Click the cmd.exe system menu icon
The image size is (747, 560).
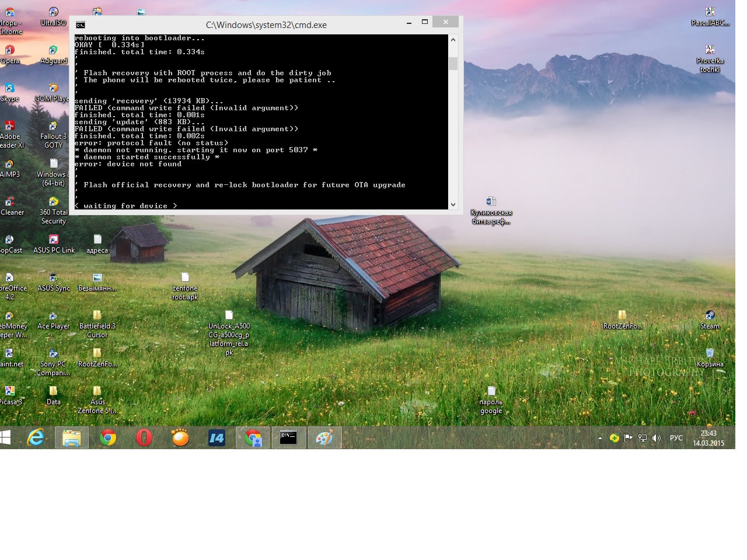(x=81, y=24)
